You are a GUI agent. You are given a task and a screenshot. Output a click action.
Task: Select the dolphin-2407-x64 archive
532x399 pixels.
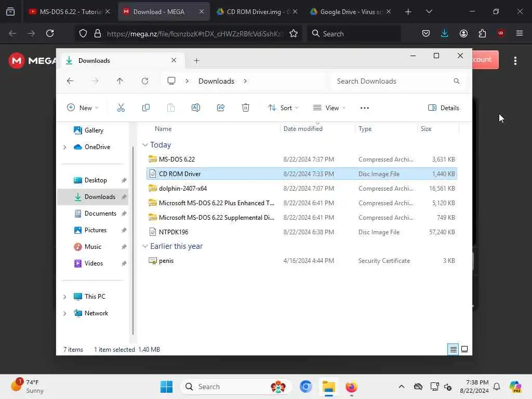[x=302, y=188]
